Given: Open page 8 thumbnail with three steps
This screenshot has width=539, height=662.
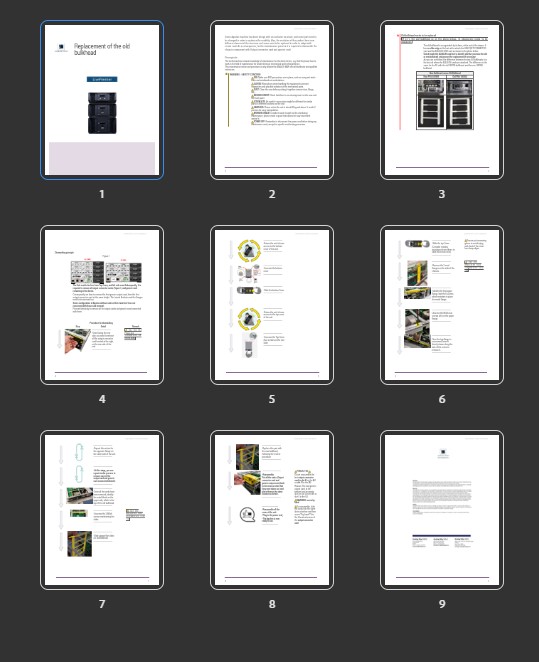Looking at the screenshot, I should click(272, 510).
